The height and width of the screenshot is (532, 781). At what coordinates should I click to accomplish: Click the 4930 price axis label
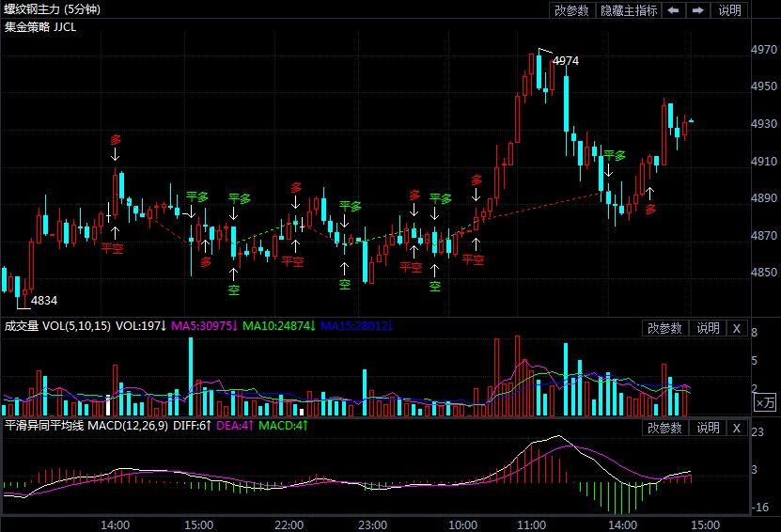(764, 123)
